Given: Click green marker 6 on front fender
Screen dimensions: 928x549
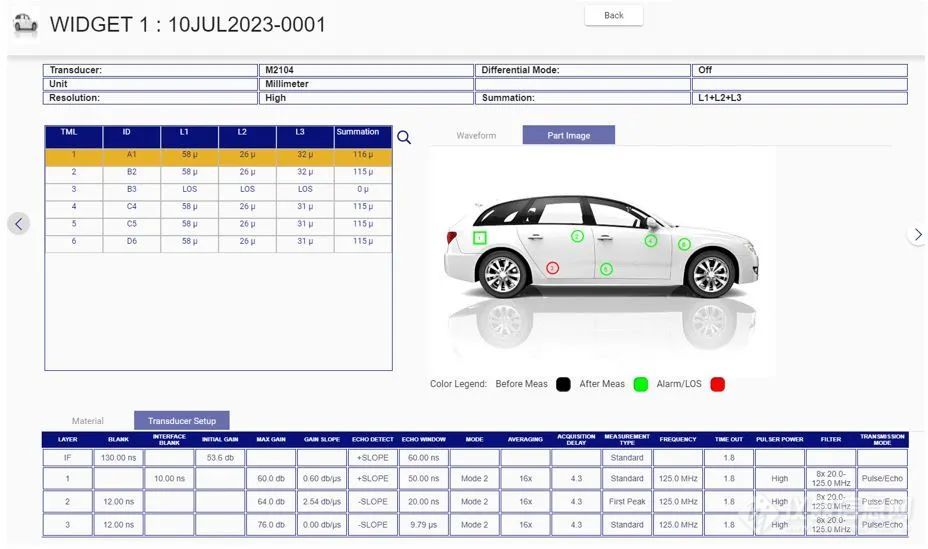Looking at the screenshot, I should tap(684, 244).
